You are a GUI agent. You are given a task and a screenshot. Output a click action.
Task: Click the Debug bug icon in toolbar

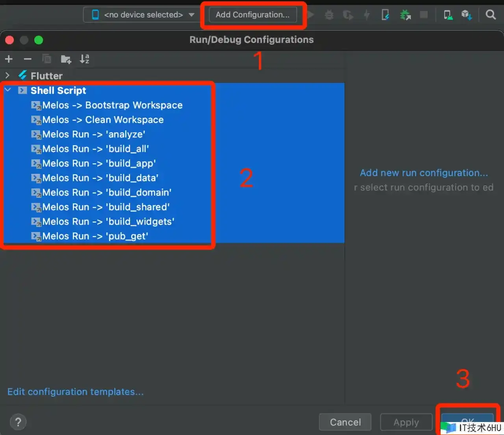tap(329, 15)
